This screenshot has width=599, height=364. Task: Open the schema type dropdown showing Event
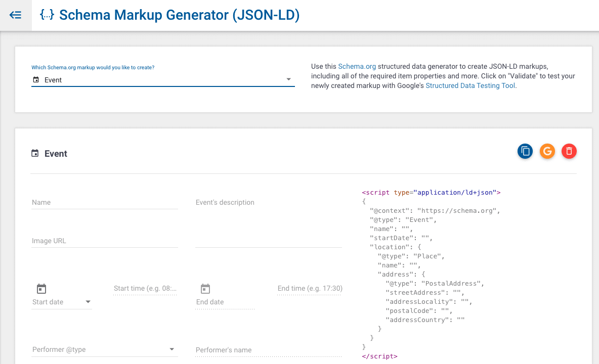(x=163, y=80)
